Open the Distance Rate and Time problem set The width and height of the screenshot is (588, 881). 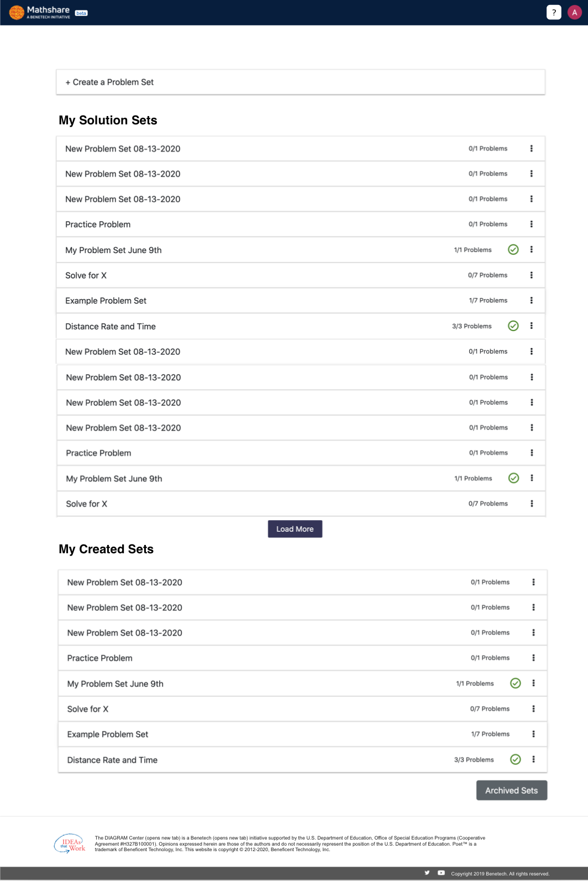[110, 326]
